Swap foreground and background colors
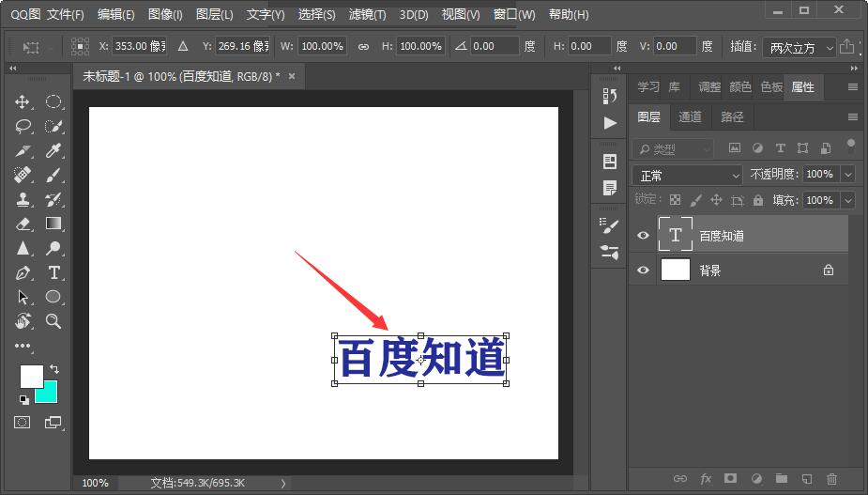This screenshot has height=495, width=868. point(54,369)
